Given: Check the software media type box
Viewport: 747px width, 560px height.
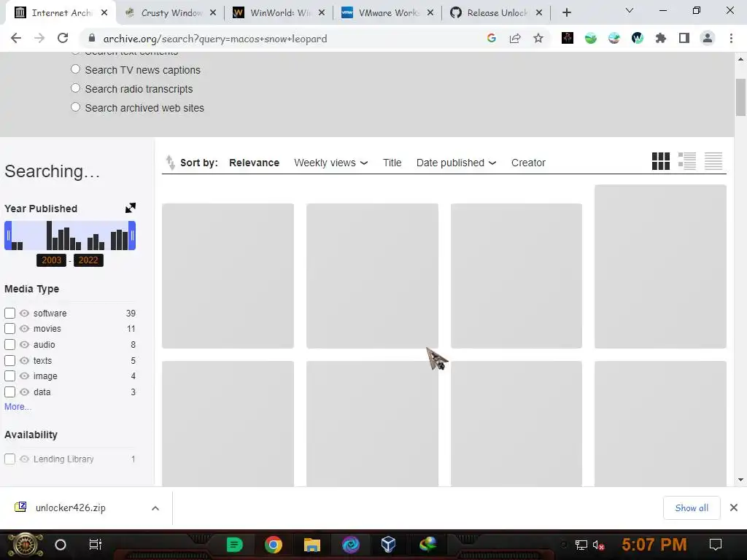Looking at the screenshot, I should 9,314.
